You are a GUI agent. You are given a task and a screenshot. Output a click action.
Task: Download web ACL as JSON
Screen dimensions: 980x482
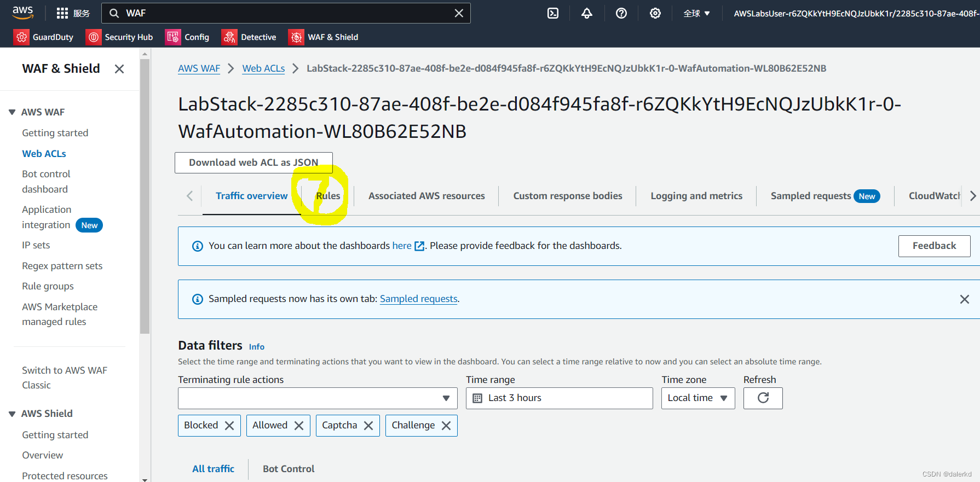click(253, 162)
